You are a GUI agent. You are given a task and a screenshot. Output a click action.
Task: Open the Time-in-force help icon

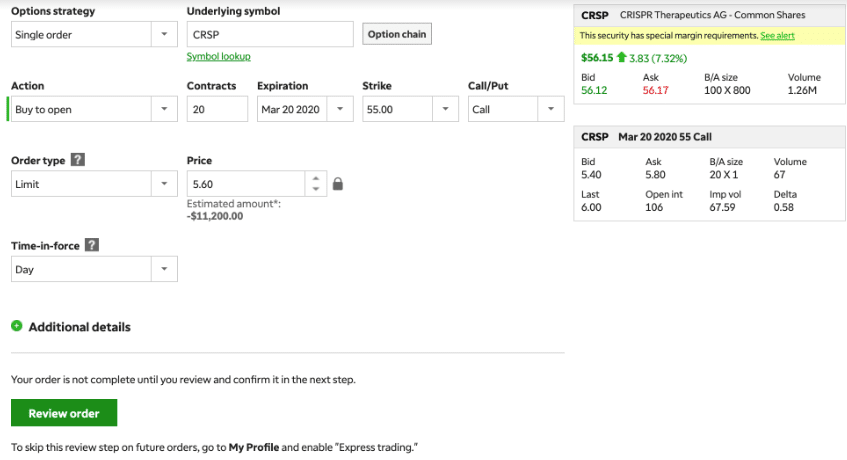pyautogui.click(x=92, y=245)
